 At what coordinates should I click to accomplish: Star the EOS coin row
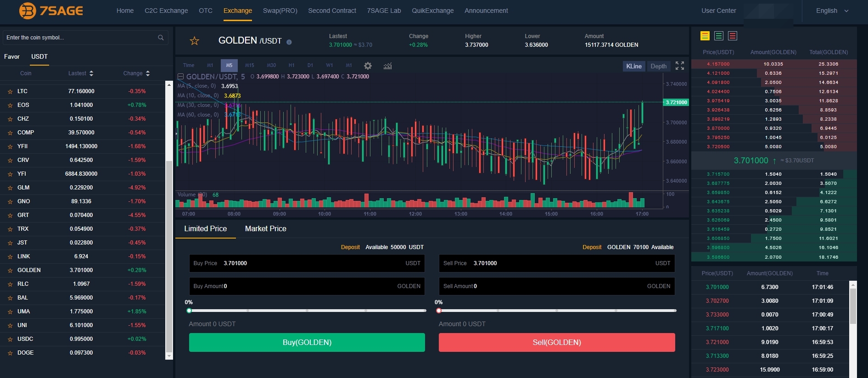tap(10, 106)
